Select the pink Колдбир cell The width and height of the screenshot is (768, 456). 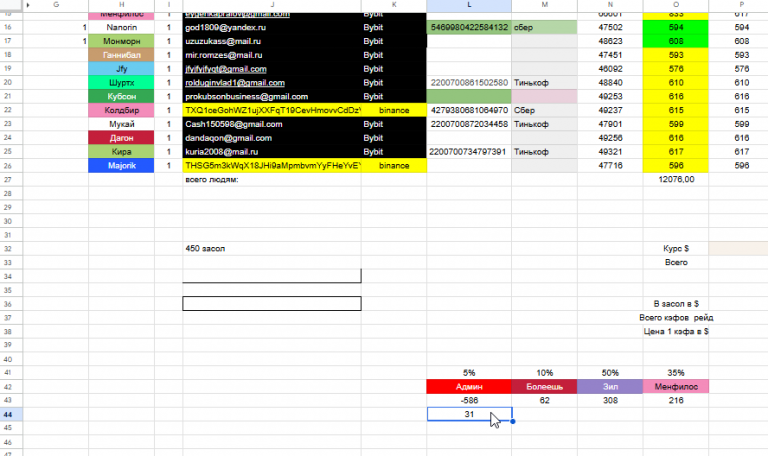tap(121, 110)
